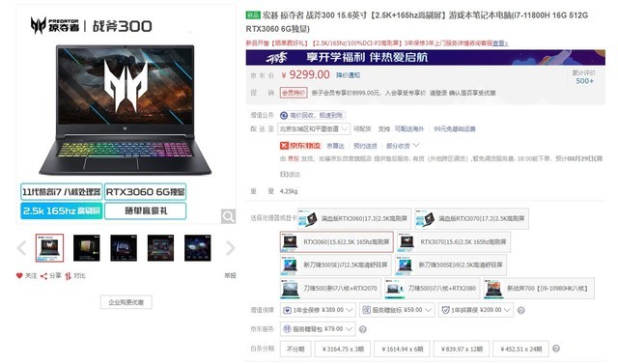Click the 企业购更优惠 button
The width and height of the screenshot is (618, 364).
pos(126,302)
